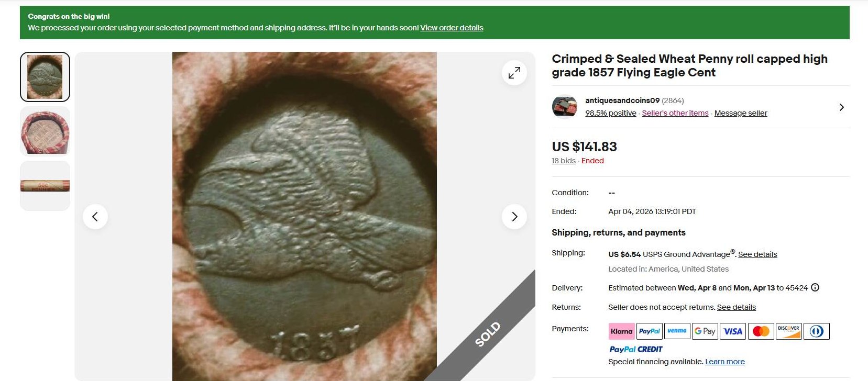This screenshot has width=868, height=381.
Task: Select Klarna as payment method
Action: pyautogui.click(x=621, y=331)
